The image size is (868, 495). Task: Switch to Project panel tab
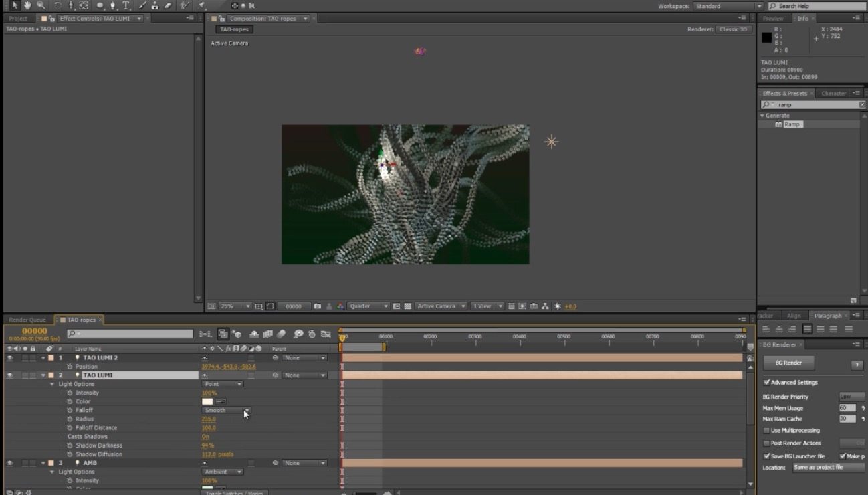click(18, 19)
